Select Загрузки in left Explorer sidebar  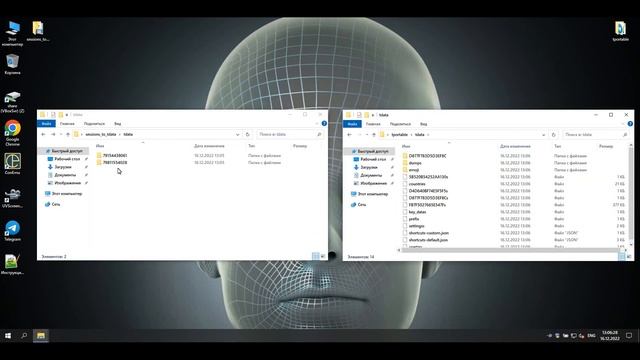click(x=63, y=167)
